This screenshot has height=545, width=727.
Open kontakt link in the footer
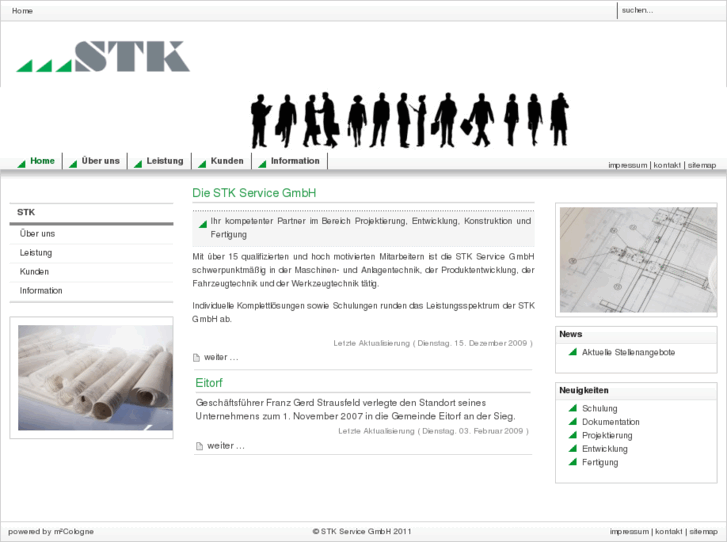(669, 532)
